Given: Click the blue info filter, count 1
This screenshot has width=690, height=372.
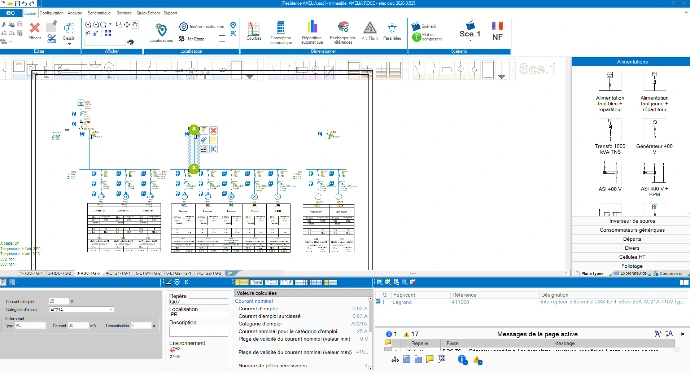Looking at the screenshot, I should pyautogui.click(x=391, y=334).
